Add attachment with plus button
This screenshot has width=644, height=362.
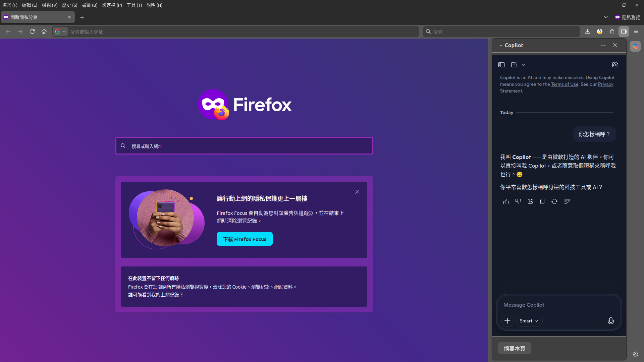507,321
